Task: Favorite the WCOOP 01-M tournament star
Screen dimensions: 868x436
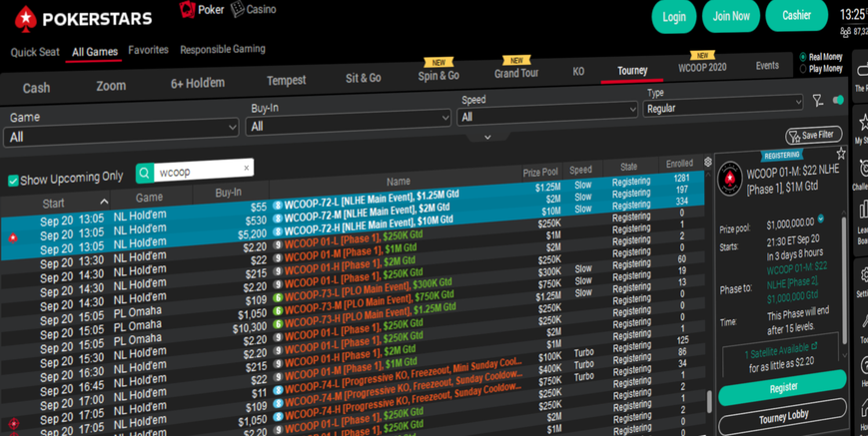Action: click(841, 153)
